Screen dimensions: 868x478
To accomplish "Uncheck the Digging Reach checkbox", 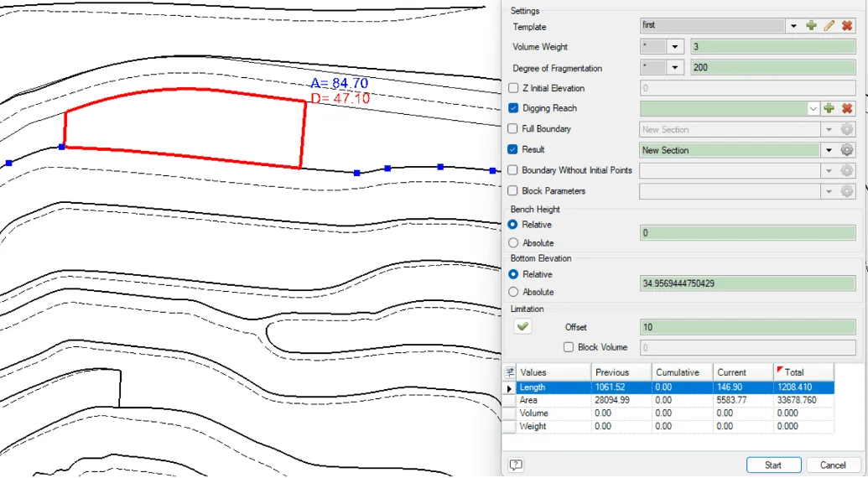I will pyautogui.click(x=513, y=108).
